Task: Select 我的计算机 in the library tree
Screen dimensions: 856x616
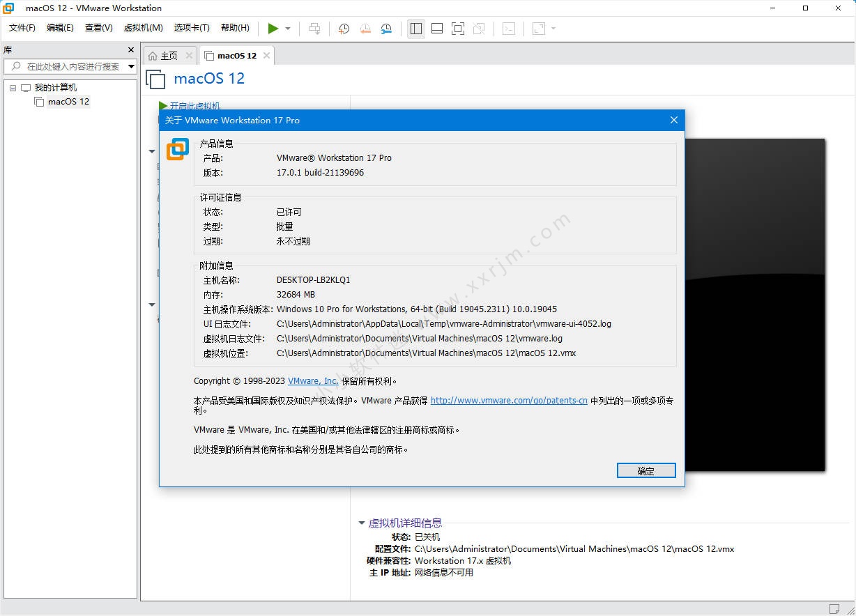Action: click(x=56, y=88)
